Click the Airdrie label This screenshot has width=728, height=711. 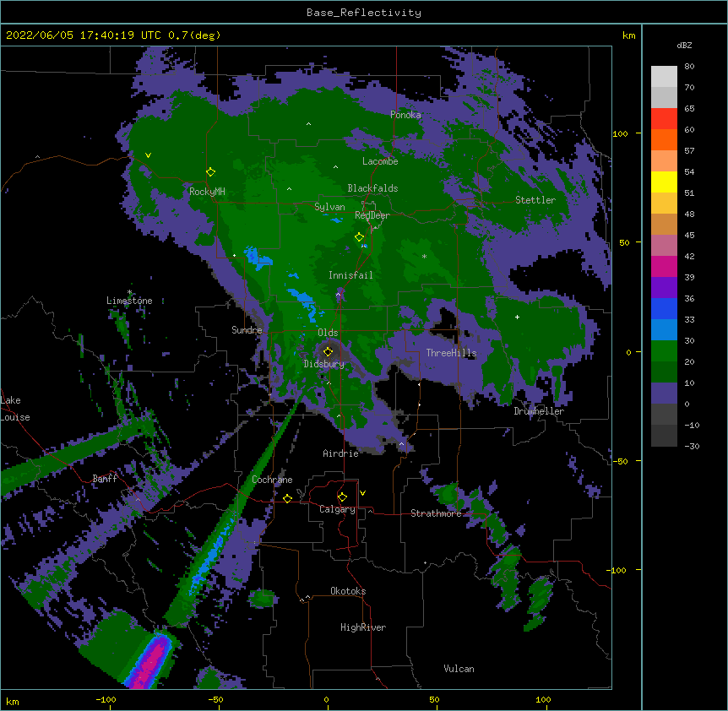tap(341, 453)
